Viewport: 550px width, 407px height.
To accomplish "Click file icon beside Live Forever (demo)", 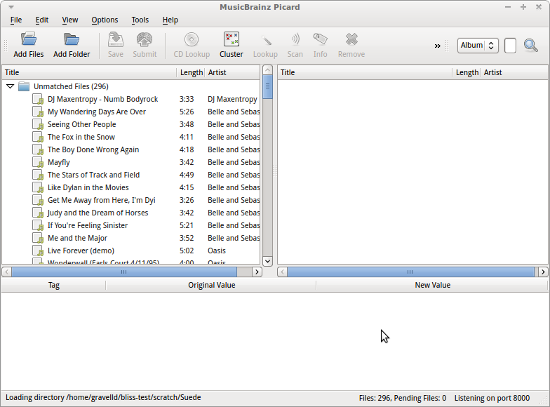I will [x=38, y=251].
